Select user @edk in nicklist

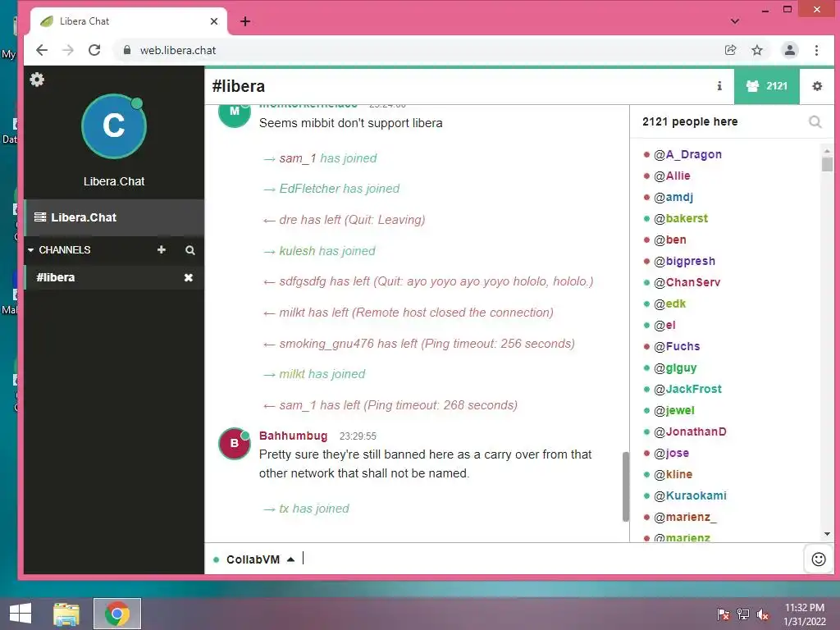click(669, 304)
